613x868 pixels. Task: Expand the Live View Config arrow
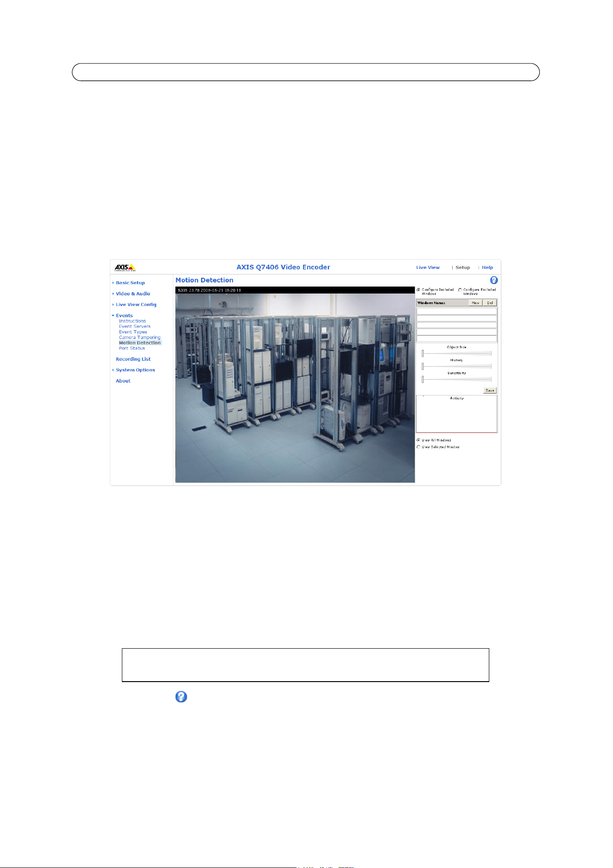pos(113,305)
